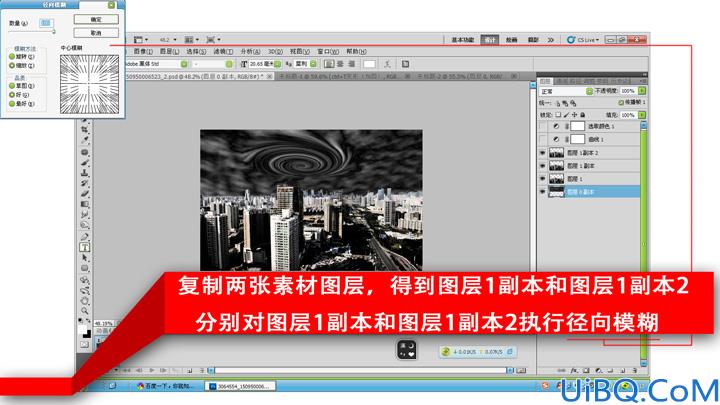Open the 滤镜(T) menu
The height and width of the screenshot is (405, 720).
point(223,51)
